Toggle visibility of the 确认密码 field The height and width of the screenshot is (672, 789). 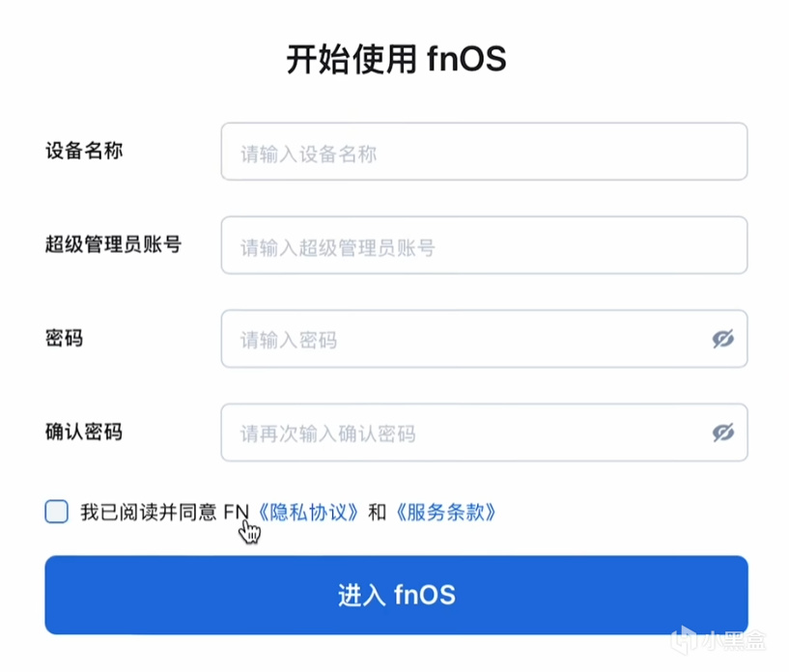722,433
